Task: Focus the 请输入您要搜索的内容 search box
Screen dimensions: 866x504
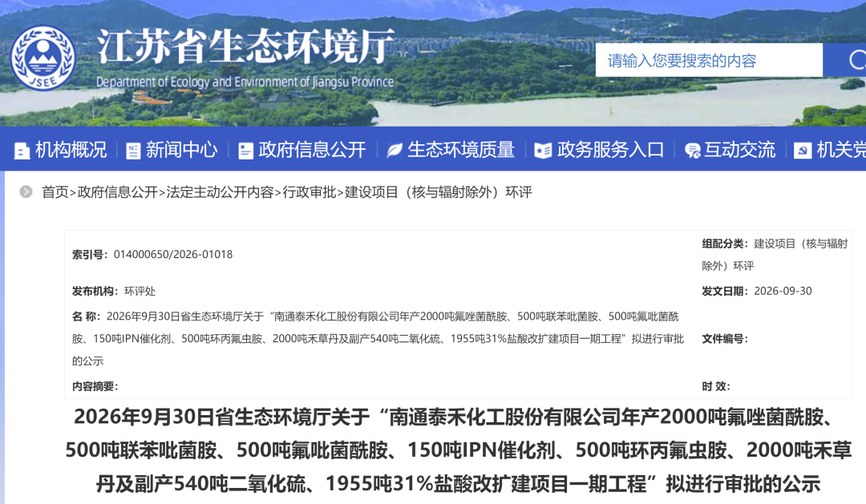Action: tap(709, 60)
